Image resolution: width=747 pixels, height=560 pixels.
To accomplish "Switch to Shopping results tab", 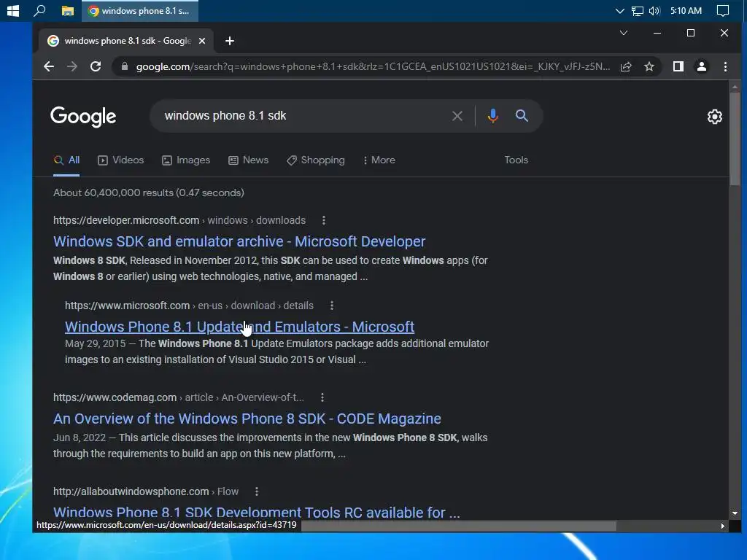I will click(316, 160).
